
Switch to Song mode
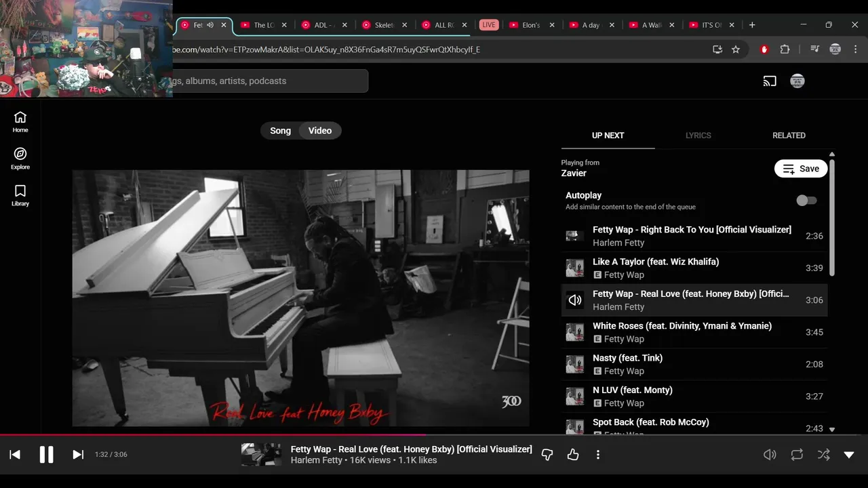[280, 131]
